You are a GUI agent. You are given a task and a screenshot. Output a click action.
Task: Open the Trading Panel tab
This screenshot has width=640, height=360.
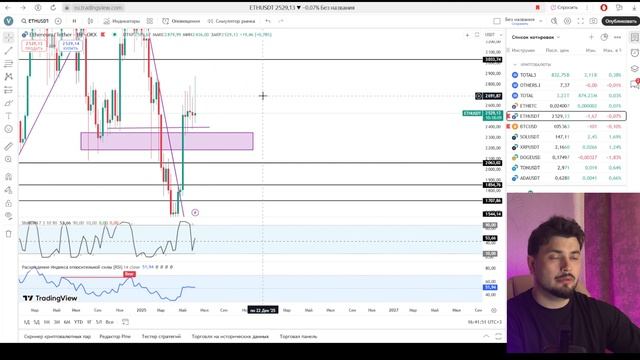298,337
